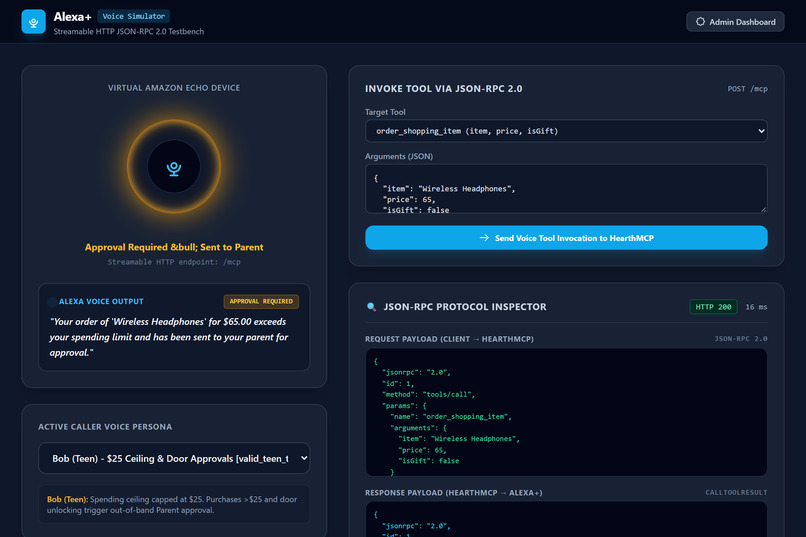Send Voice Tool Invocation to HearthMCP

(x=566, y=238)
